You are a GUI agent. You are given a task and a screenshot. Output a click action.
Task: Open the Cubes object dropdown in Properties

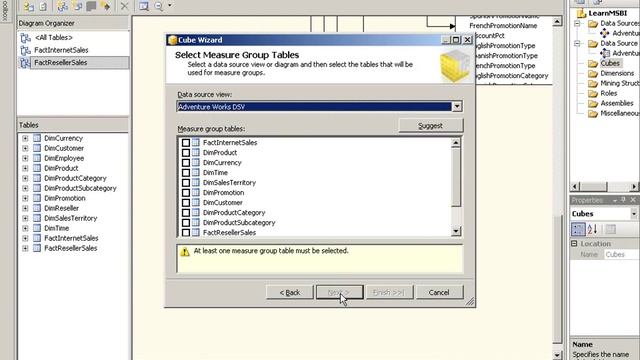click(634, 214)
